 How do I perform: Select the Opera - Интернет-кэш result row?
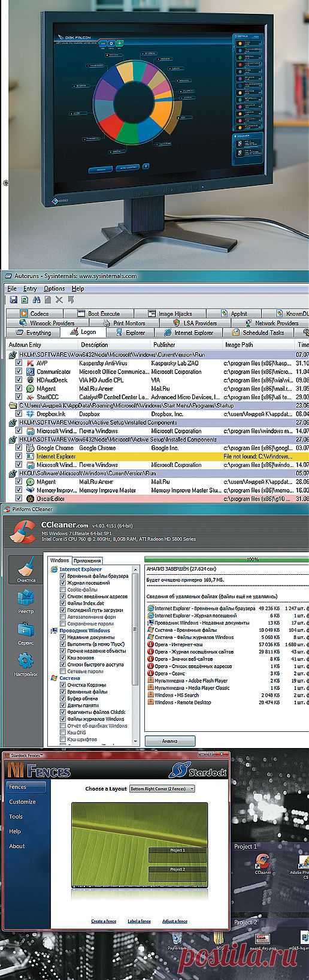pos(228,644)
